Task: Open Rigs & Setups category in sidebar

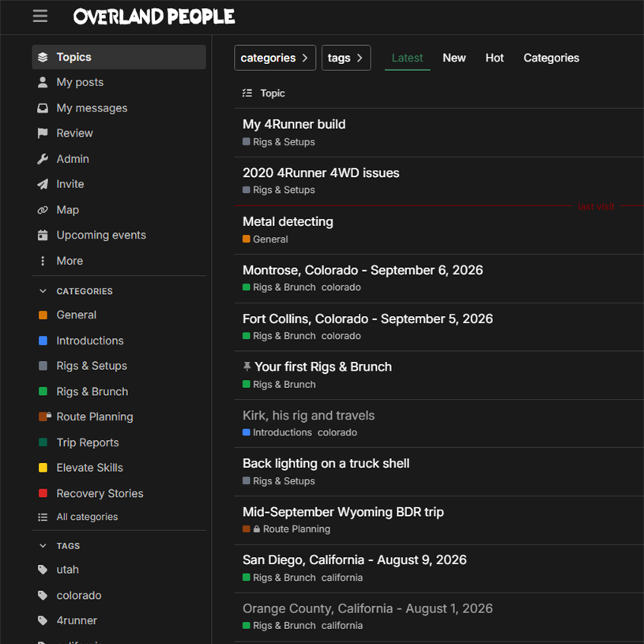Action: point(119,366)
